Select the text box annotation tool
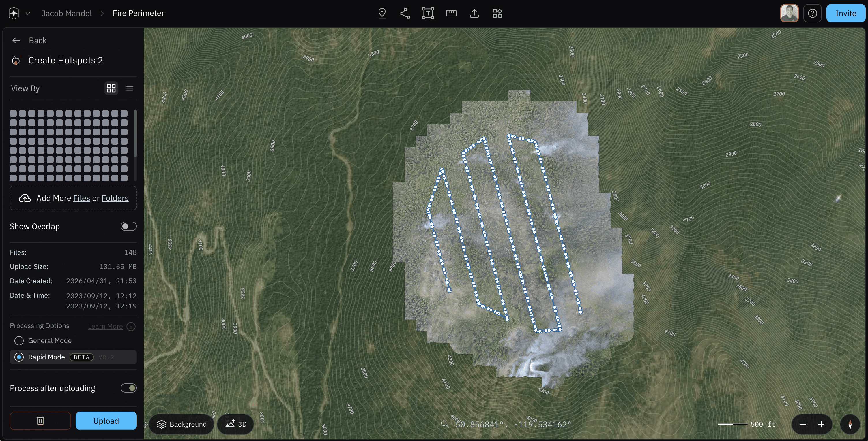 (428, 13)
